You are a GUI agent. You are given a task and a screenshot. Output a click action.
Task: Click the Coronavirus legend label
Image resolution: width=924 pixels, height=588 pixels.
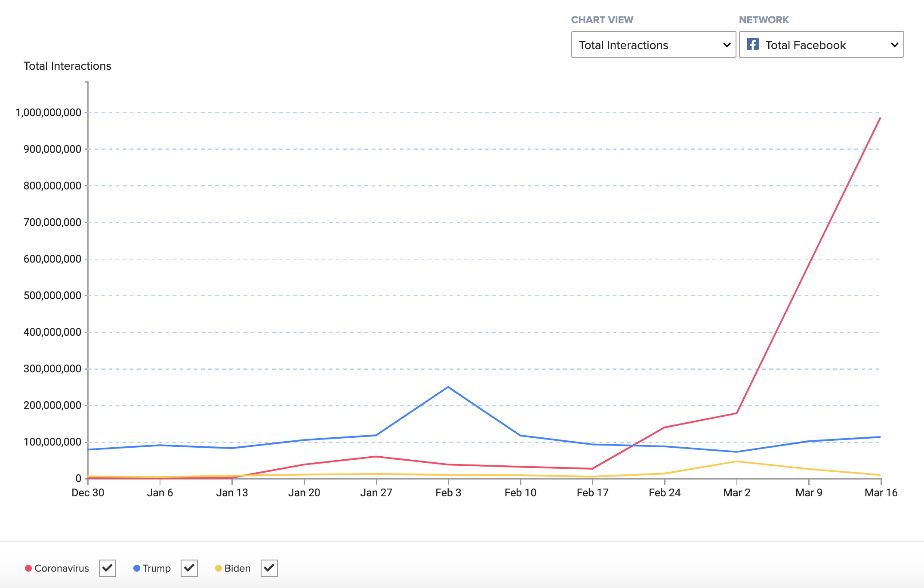(62, 568)
